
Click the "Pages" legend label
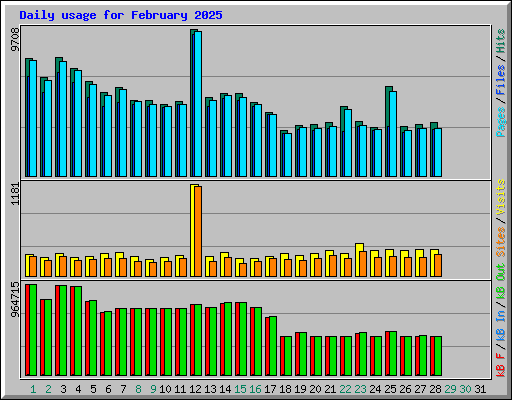501,122
